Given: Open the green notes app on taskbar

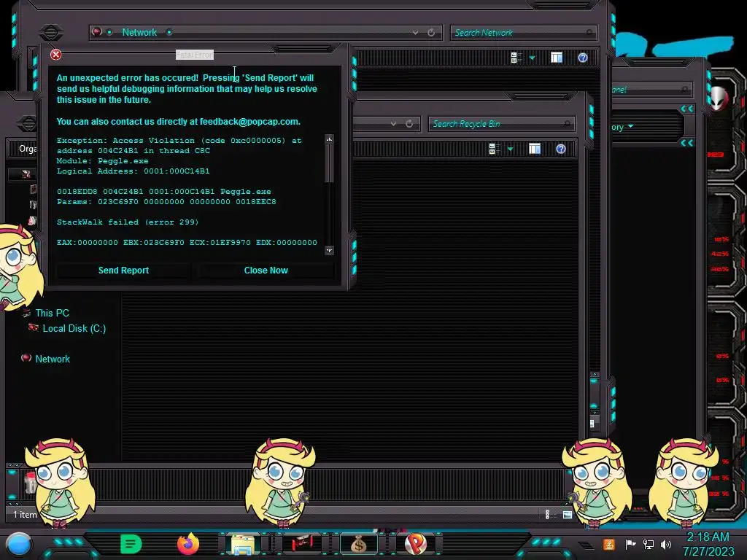Looking at the screenshot, I should tap(131, 544).
